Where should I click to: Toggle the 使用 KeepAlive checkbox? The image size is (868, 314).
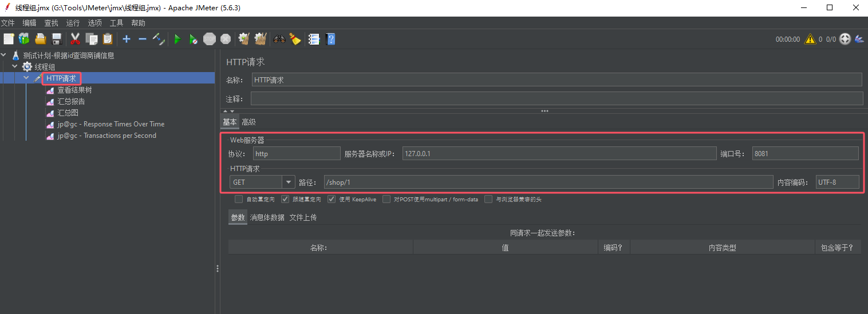point(332,199)
